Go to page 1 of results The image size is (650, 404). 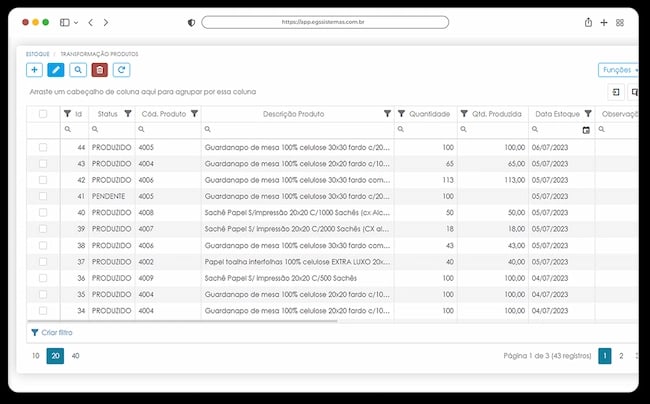pyautogui.click(x=605, y=356)
